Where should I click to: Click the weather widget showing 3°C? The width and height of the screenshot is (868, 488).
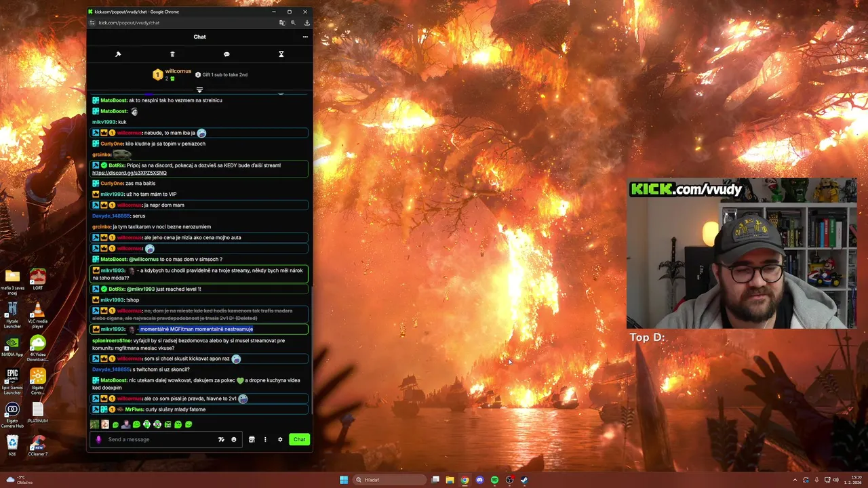(x=18, y=480)
